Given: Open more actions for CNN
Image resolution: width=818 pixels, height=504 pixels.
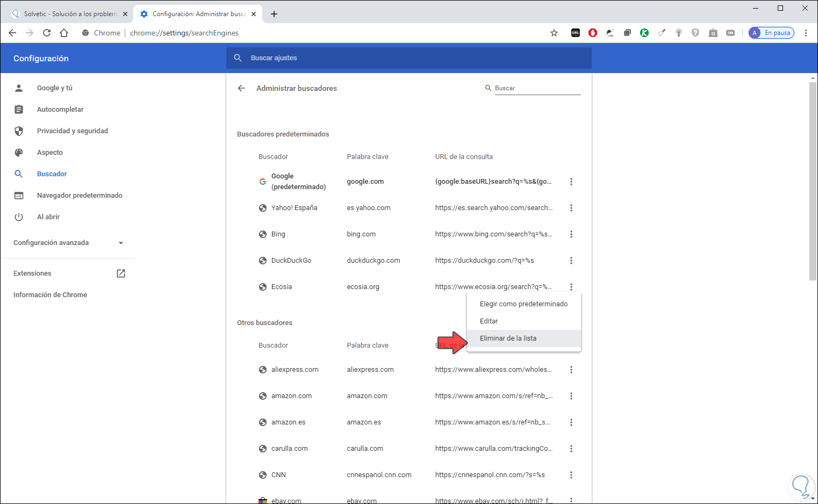Looking at the screenshot, I should point(571,475).
